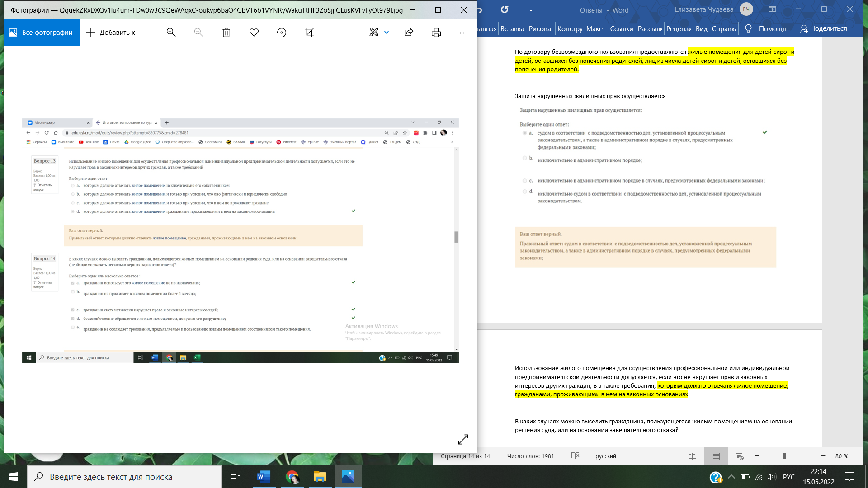Switch to the Вставка ribbon tab
Image resolution: width=868 pixels, height=488 pixels.
(512, 28)
